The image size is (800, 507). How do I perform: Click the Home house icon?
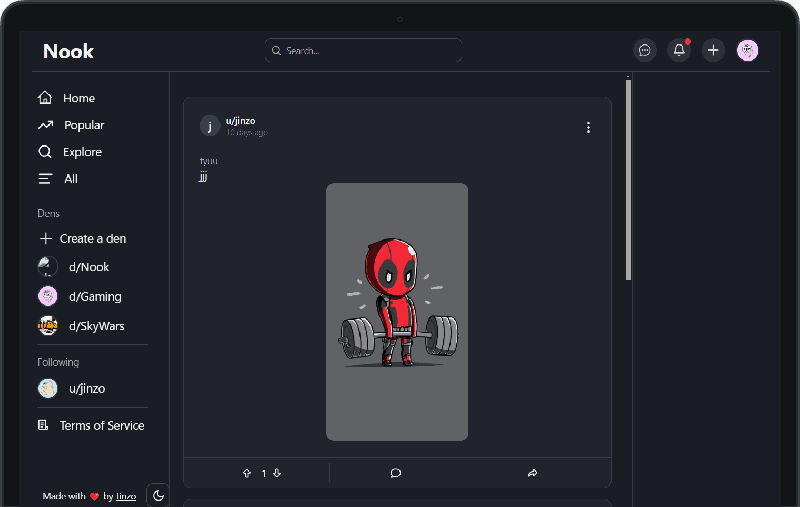pos(45,97)
